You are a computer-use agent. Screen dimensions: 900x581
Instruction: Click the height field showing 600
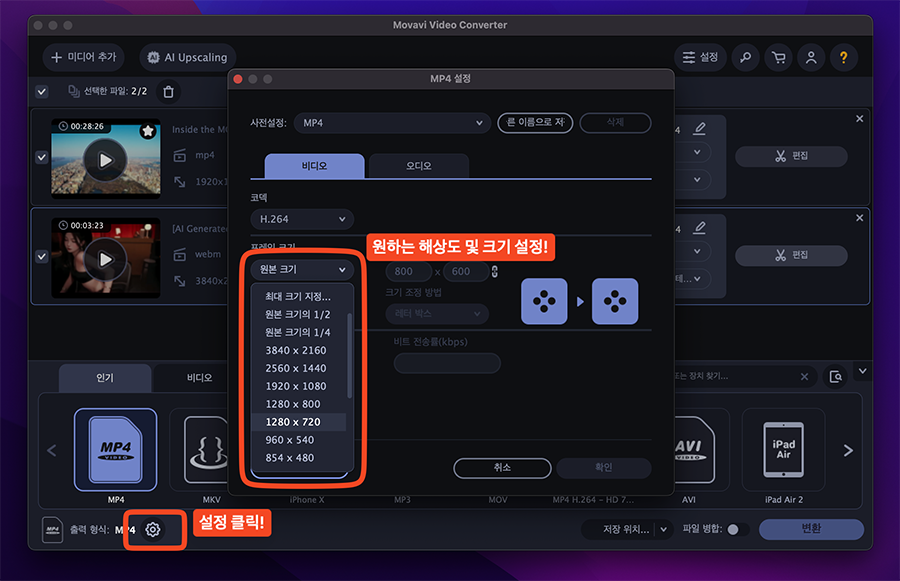[465, 272]
